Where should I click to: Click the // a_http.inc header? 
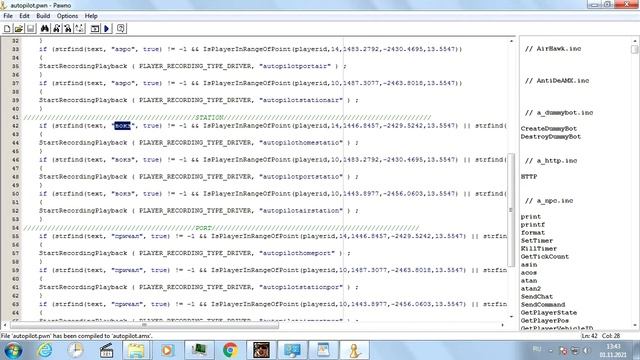pos(551,161)
